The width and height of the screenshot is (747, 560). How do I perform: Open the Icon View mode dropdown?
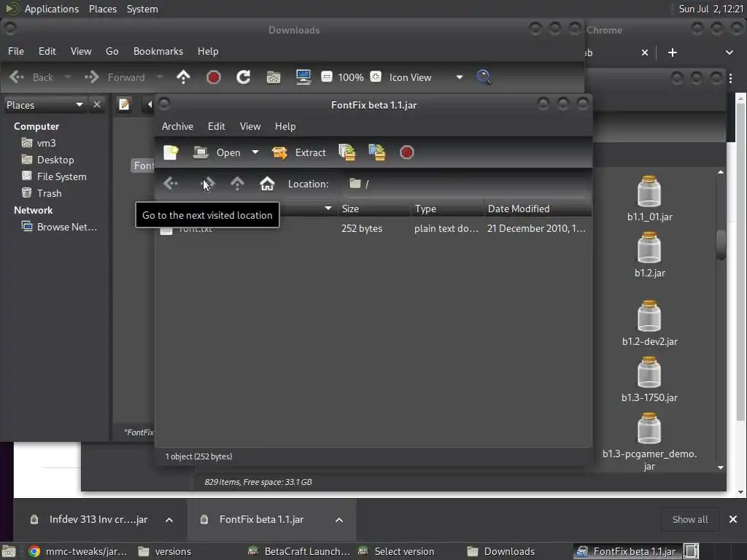point(425,77)
